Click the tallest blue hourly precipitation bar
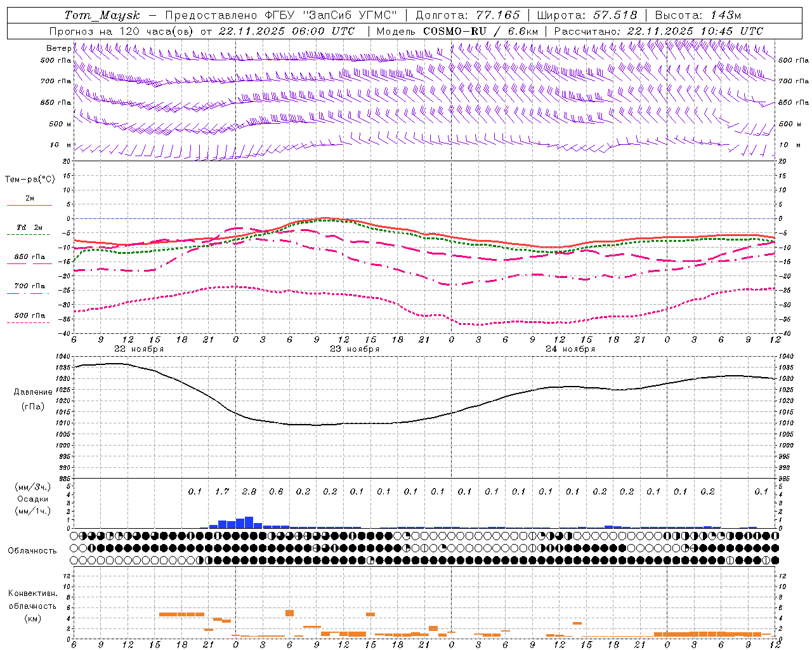 coord(249,522)
